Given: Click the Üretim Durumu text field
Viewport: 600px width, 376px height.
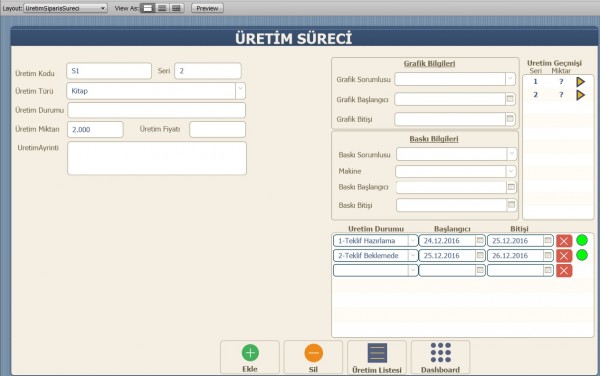Looking at the screenshot, I should click(157, 110).
